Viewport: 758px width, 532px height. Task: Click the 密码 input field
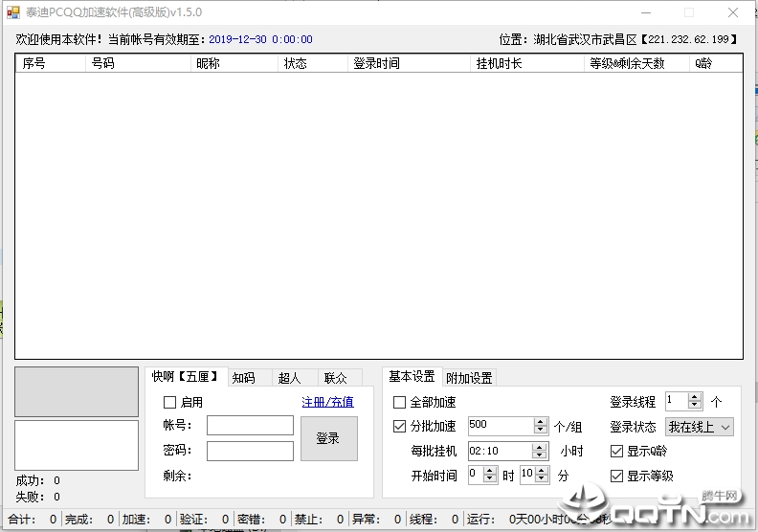250,451
